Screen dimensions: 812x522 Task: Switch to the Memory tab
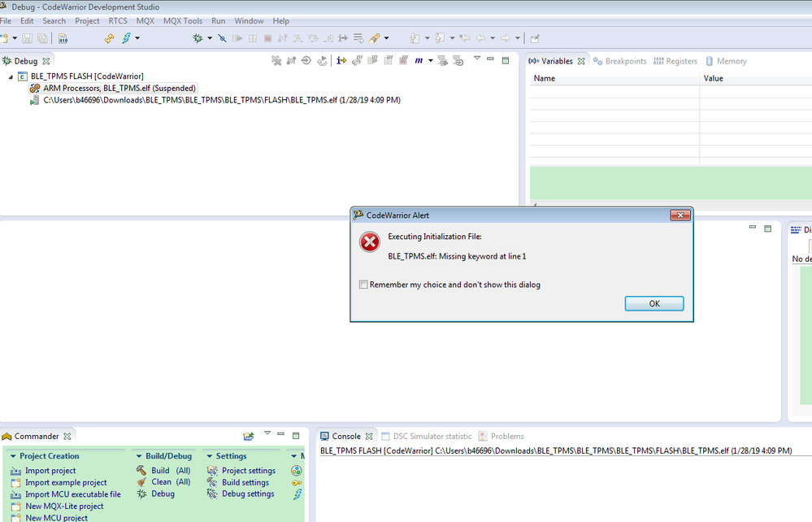click(x=726, y=61)
